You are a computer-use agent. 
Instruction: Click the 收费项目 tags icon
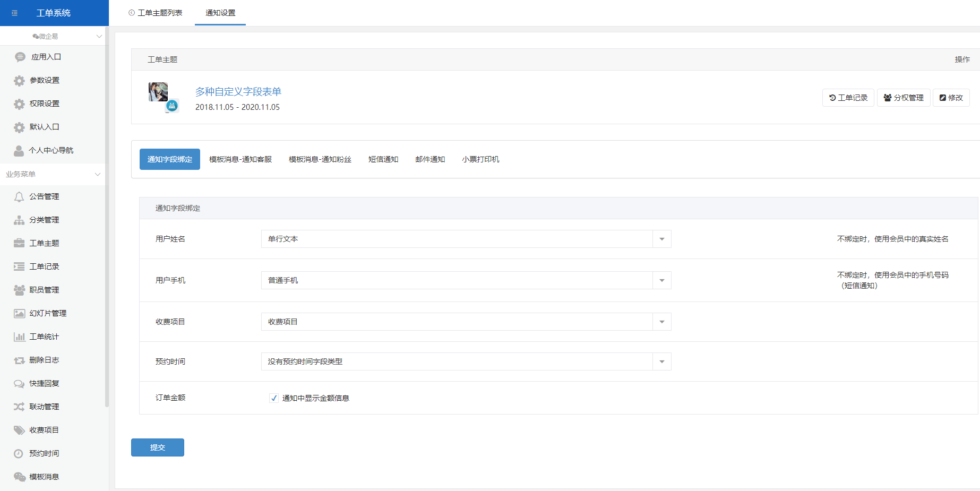[x=19, y=430]
